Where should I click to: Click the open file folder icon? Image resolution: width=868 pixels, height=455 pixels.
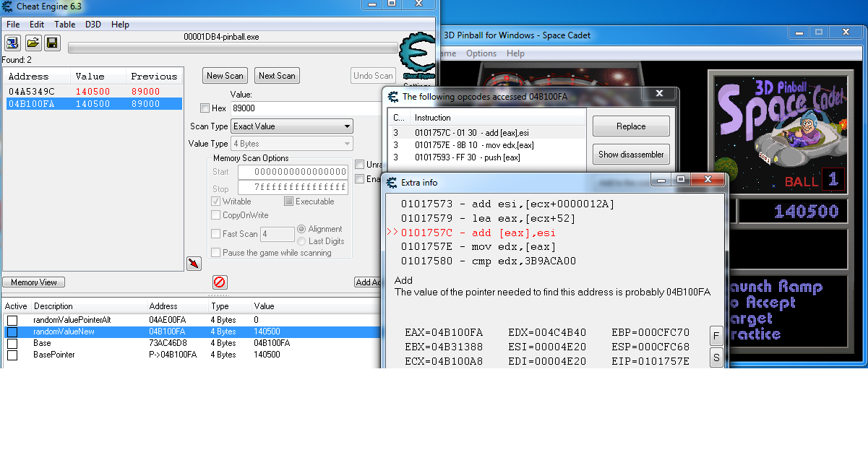[33, 43]
